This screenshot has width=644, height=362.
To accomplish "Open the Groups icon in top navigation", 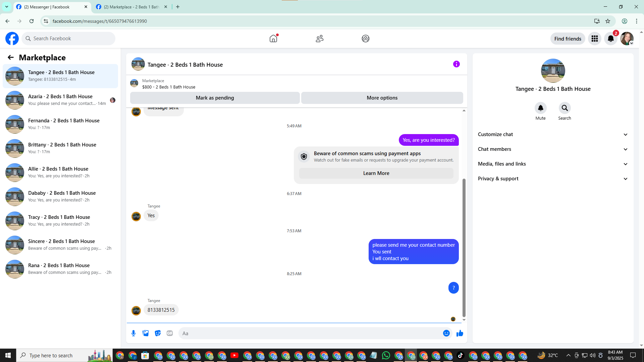I will (x=366, y=39).
